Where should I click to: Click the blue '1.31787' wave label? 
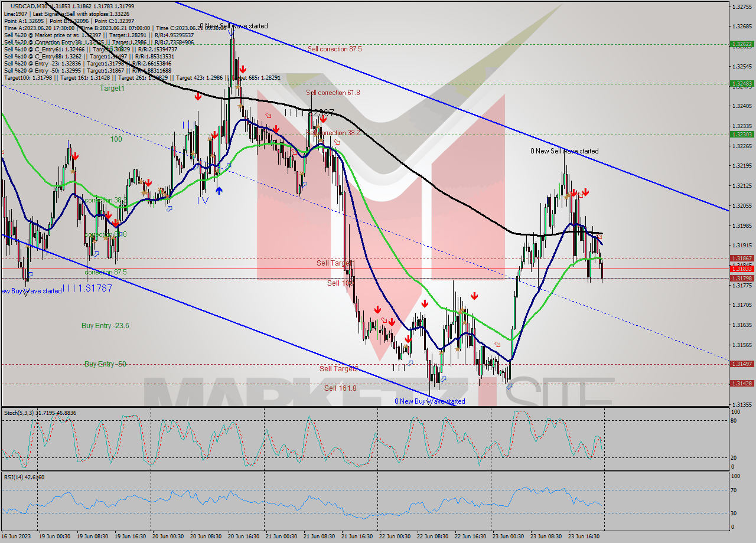pos(95,288)
